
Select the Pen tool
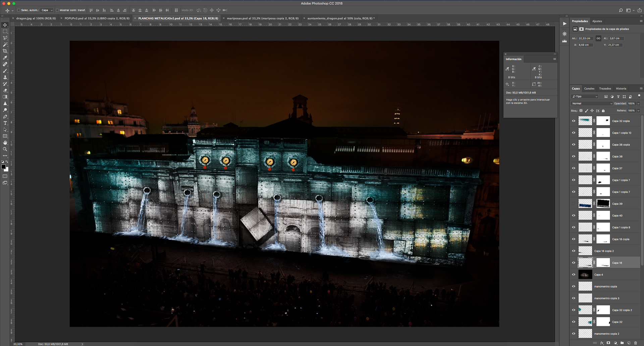5,117
